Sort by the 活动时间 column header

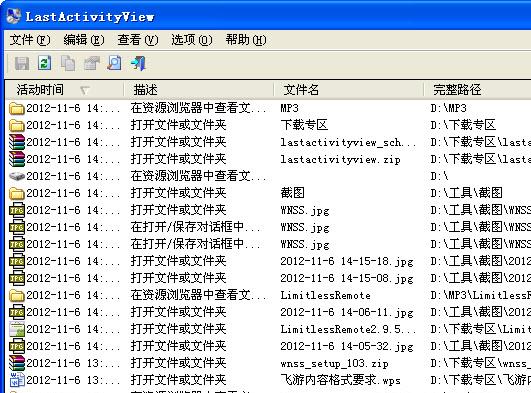coord(64,90)
